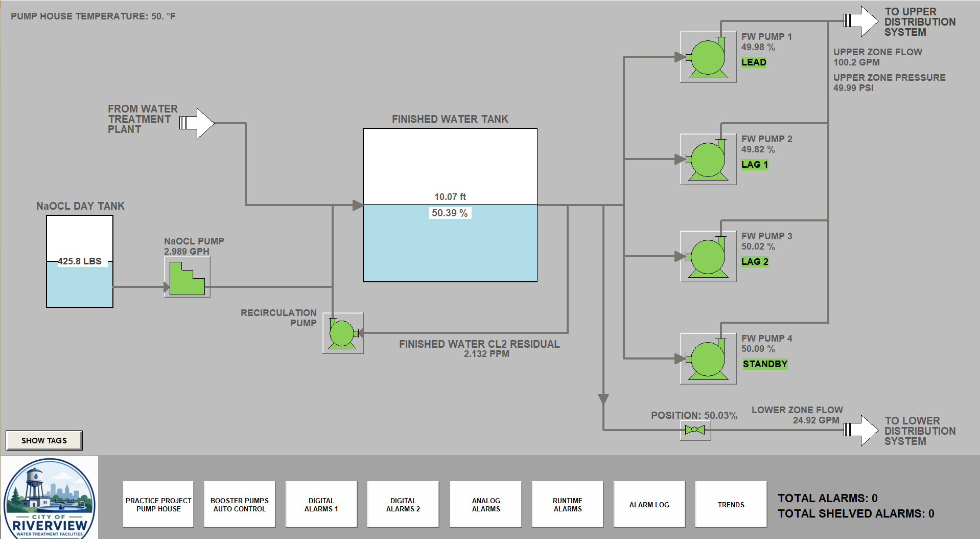980x539 pixels.
Task: Select the FW Pump 3 pump icon
Action: coord(708,256)
